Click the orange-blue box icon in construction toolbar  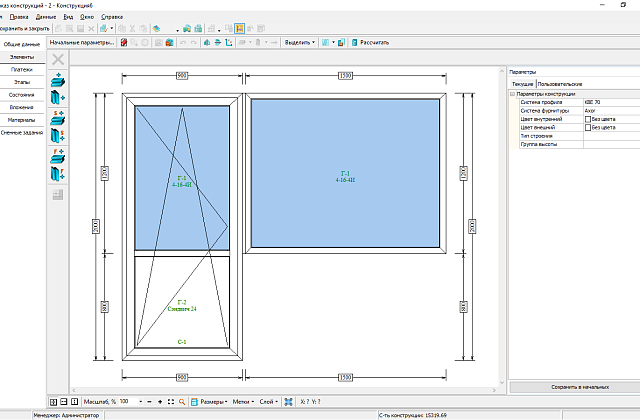click(169, 42)
